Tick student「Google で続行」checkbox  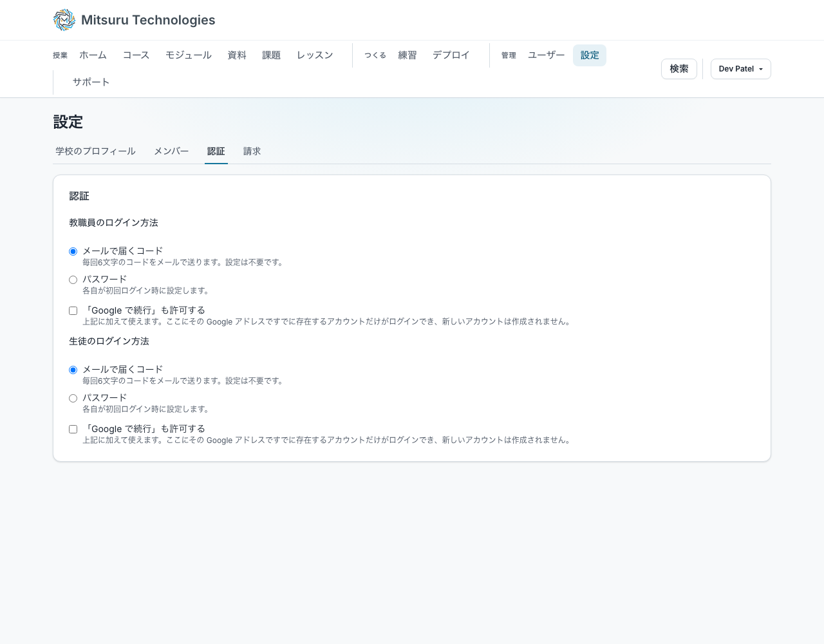tap(73, 429)
